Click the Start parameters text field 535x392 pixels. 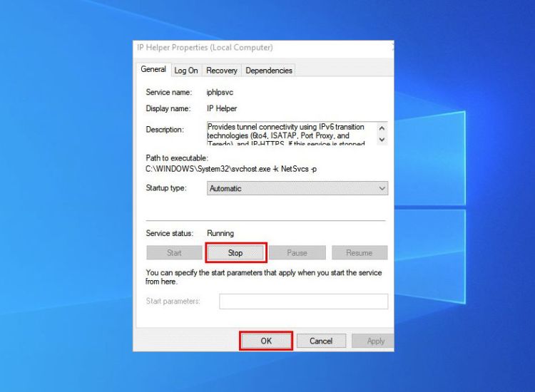point(303,301)
